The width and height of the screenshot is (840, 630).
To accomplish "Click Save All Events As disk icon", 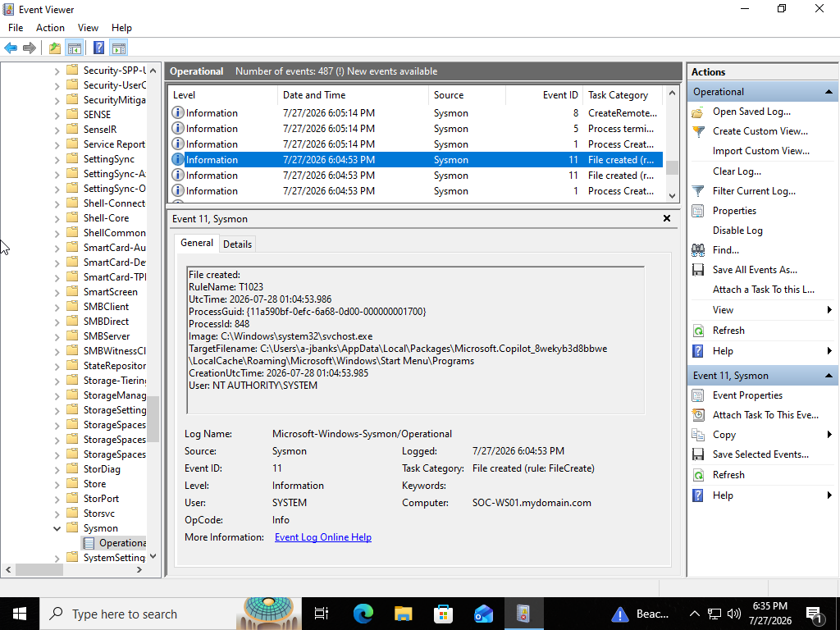I will tap(698, 269).
